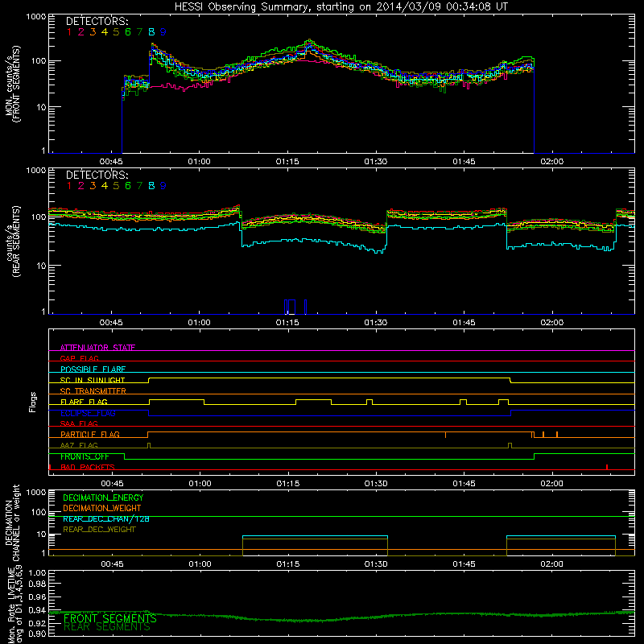Image resolution: width=644 pixels, height=644 pixels.
Task: Click yellow detector '4' in front segments legend
Action: coord(105,32)
